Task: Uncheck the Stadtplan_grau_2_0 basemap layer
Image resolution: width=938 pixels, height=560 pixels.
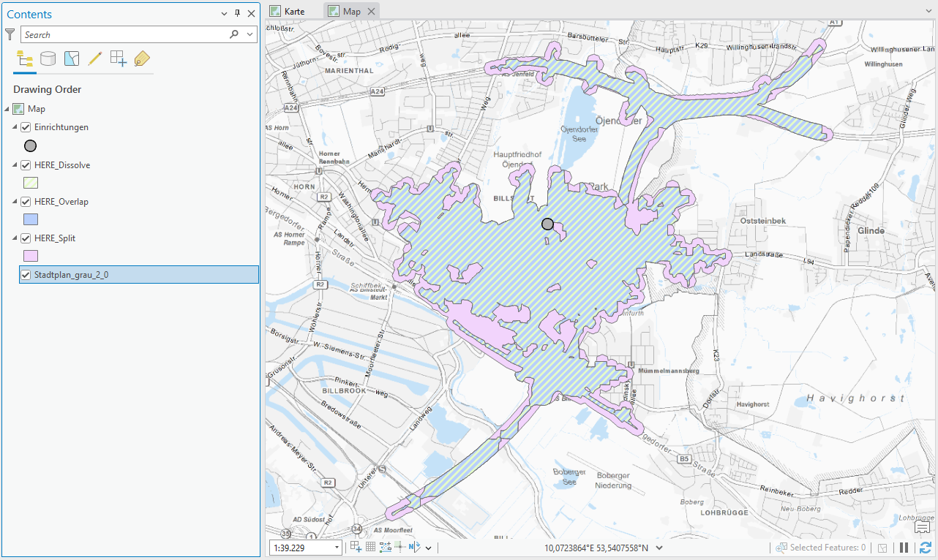Action: pos(26,275)
